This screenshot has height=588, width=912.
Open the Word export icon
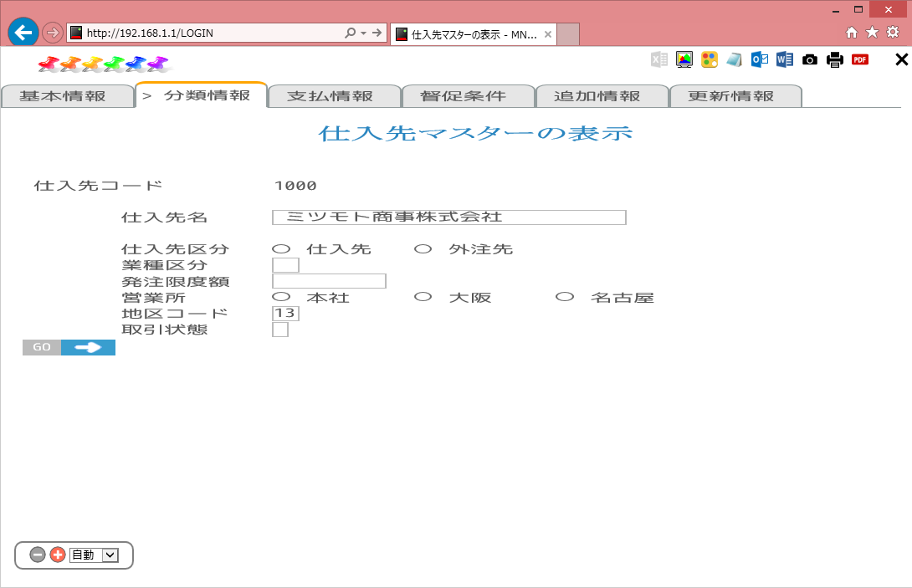(785, 59)
